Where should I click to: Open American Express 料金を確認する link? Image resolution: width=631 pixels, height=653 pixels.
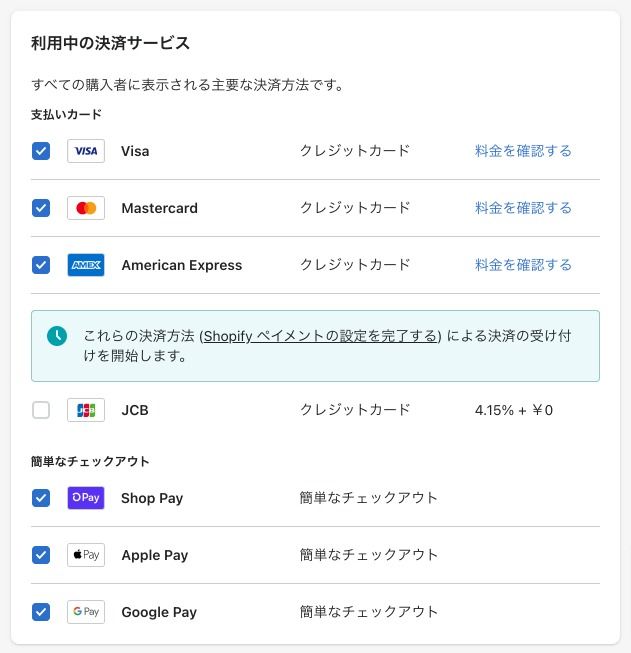[x=523, y=265]
